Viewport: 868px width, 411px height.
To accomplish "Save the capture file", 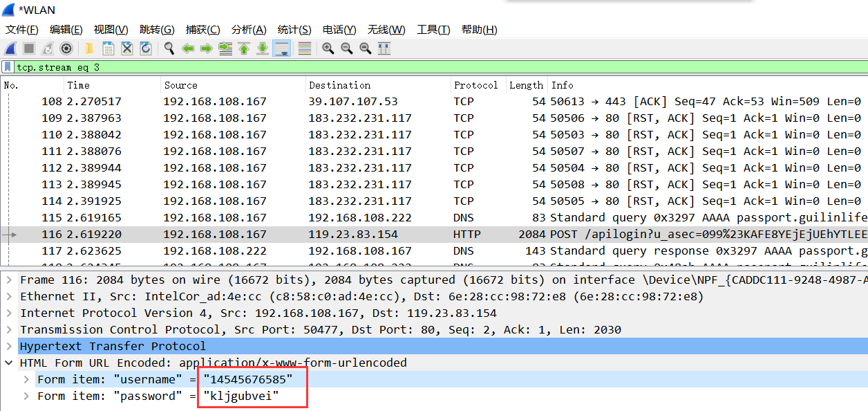I will pyautogui.click(x=108, y=48).
